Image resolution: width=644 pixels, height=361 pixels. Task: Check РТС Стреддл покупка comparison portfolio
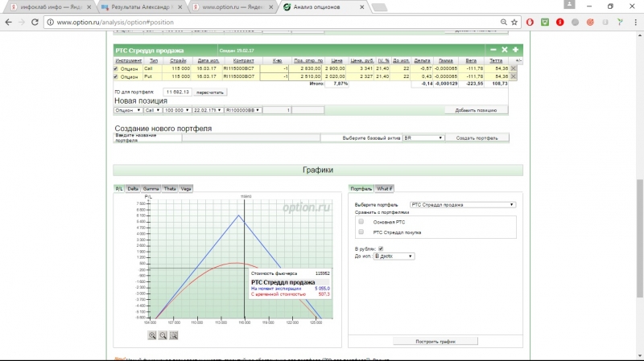click(x=361, y=232)
